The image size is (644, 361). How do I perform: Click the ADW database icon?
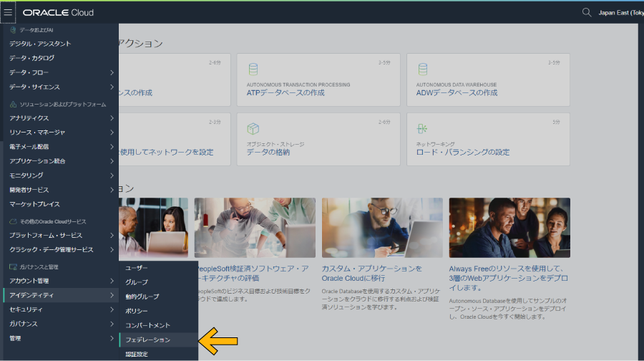[423, 69]
